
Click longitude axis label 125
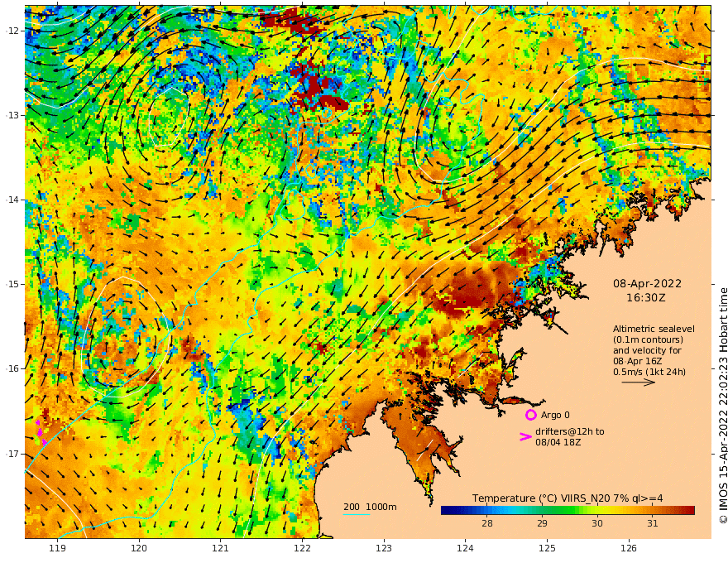[547, 548]
